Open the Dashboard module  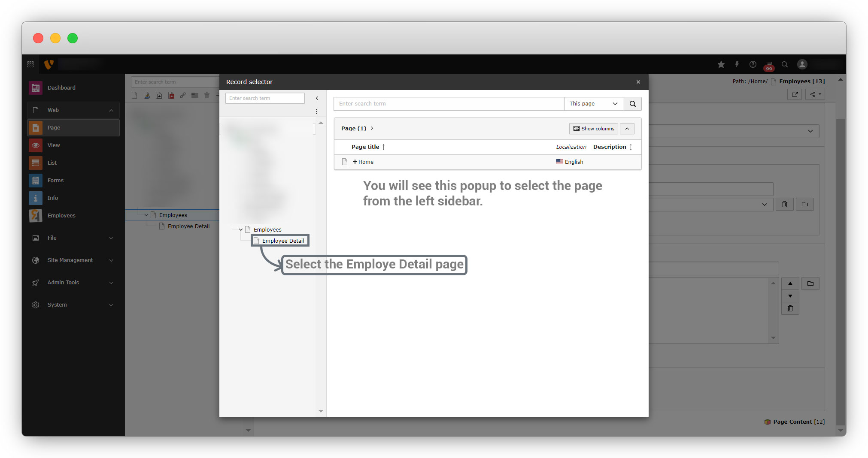(61, 88)
